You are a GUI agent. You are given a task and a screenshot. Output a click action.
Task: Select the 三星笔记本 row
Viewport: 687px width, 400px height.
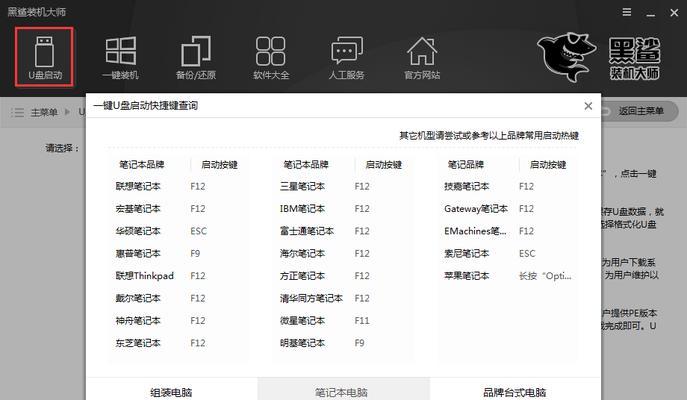tap(341, 186)
